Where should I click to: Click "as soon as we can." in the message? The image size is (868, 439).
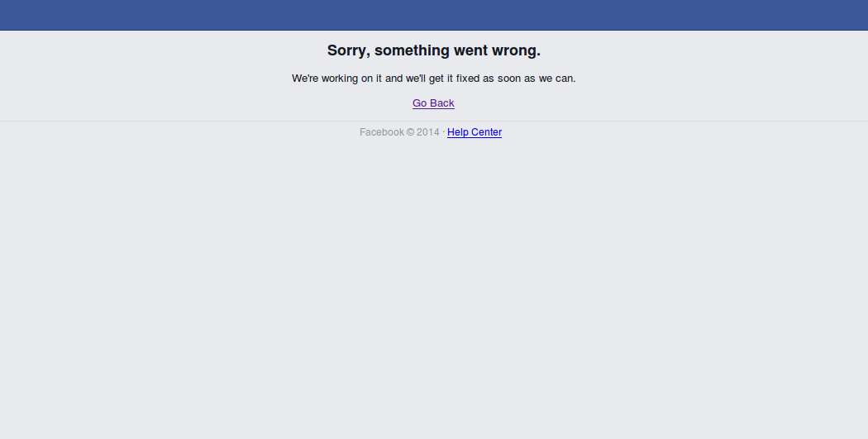(x=529, y=79)
